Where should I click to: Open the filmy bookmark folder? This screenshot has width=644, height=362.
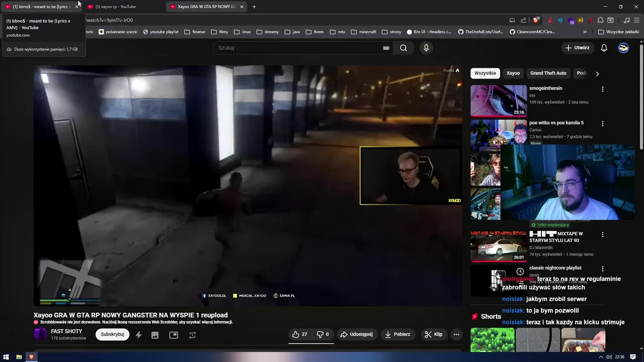[x=219, y=32]
